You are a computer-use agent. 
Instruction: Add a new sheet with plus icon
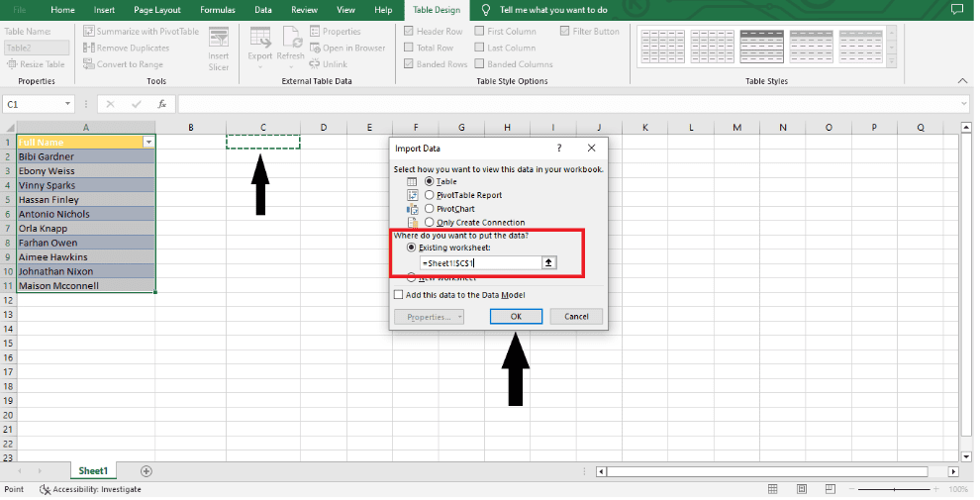pos(147,471)
